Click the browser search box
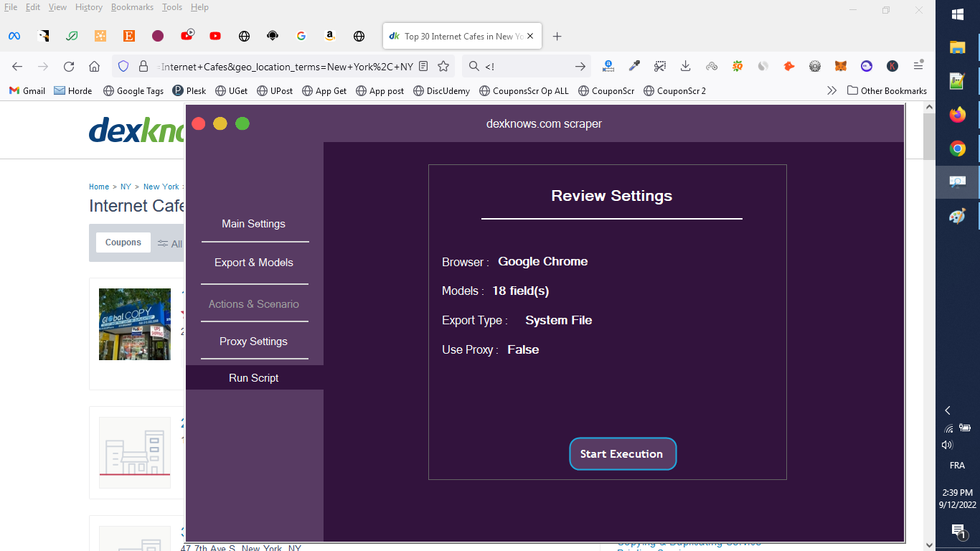This screenshot has height=551, width=980. 527,67
